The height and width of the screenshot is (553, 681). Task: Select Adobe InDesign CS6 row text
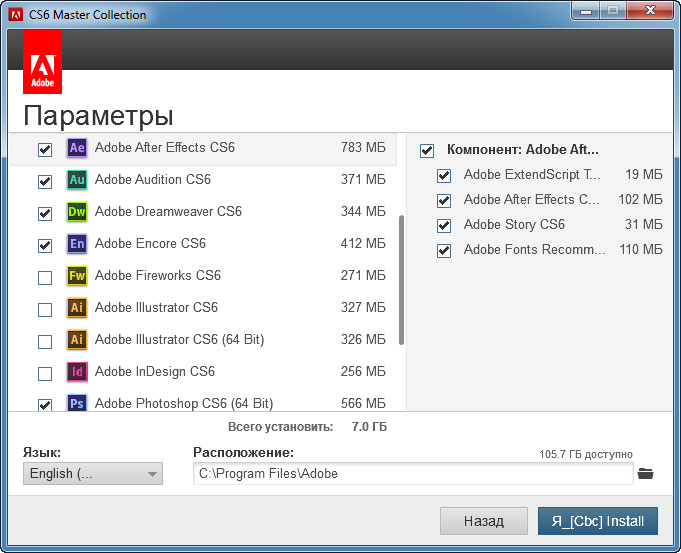155,371
